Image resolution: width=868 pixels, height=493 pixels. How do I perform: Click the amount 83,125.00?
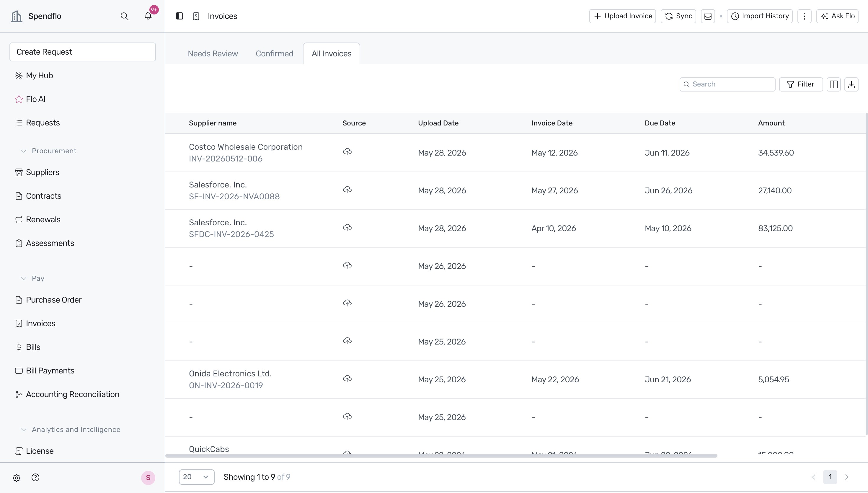click(x=775, y=228)
